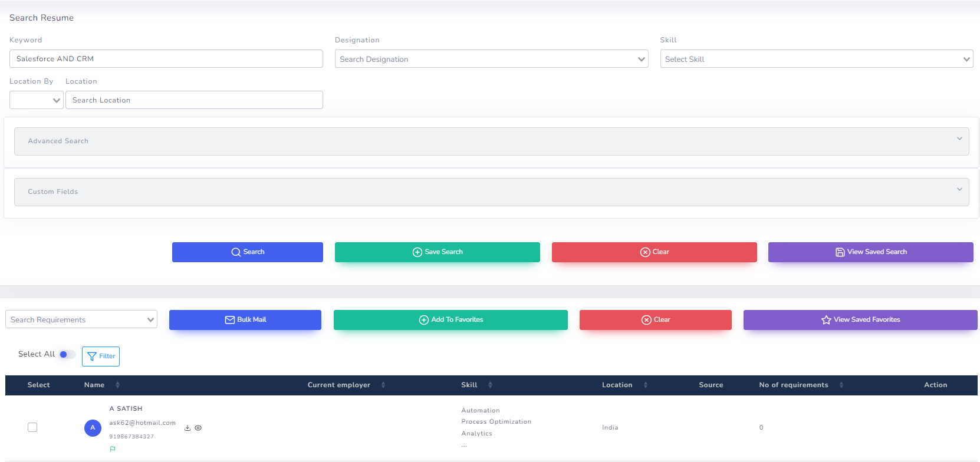Image resolution: width=980 pixels, height=462 pixels.
Task: Click the green flag icon under A SATISH
Action: 113,449
